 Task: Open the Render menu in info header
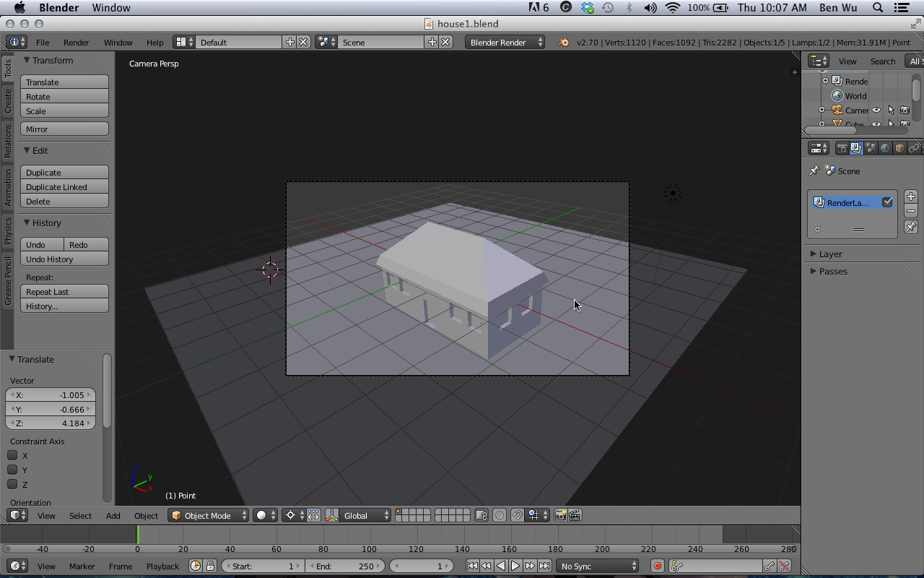[77, 42]
